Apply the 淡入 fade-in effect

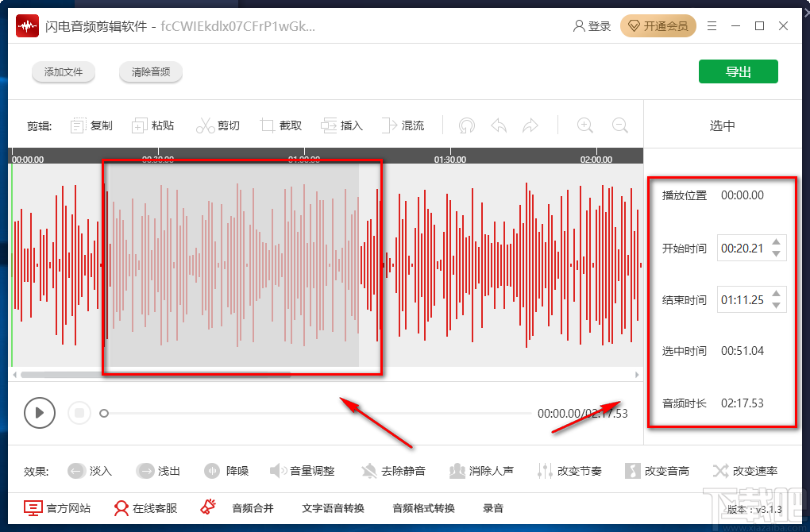click(97, 470)
